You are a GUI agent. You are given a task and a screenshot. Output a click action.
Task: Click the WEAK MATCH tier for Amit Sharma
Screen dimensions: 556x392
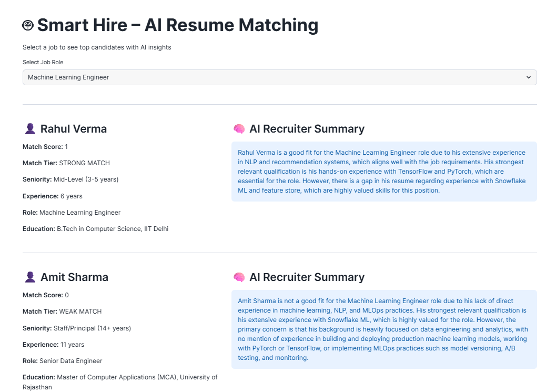80,311
